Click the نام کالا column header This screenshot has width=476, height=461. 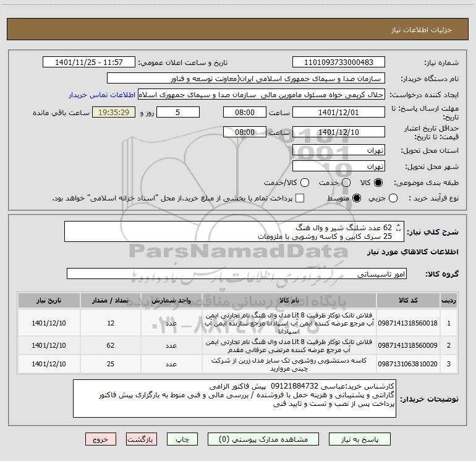pos(289,300)
